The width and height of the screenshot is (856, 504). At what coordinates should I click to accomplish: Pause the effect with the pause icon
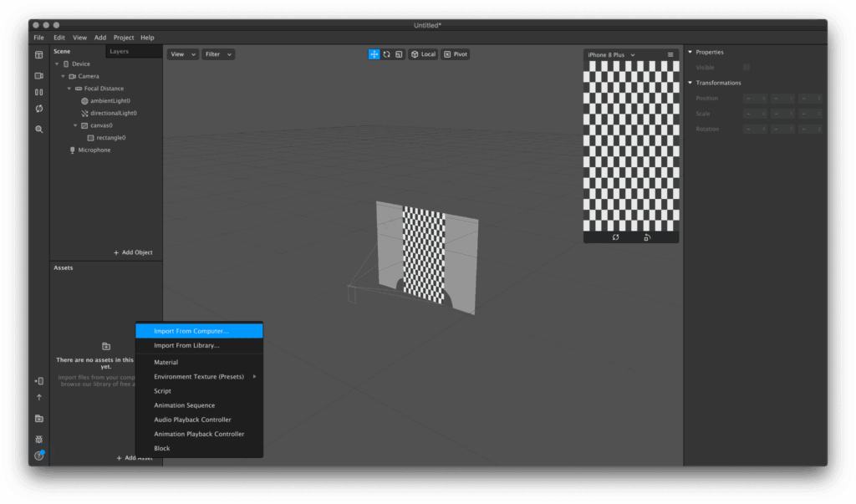[38, 92]
